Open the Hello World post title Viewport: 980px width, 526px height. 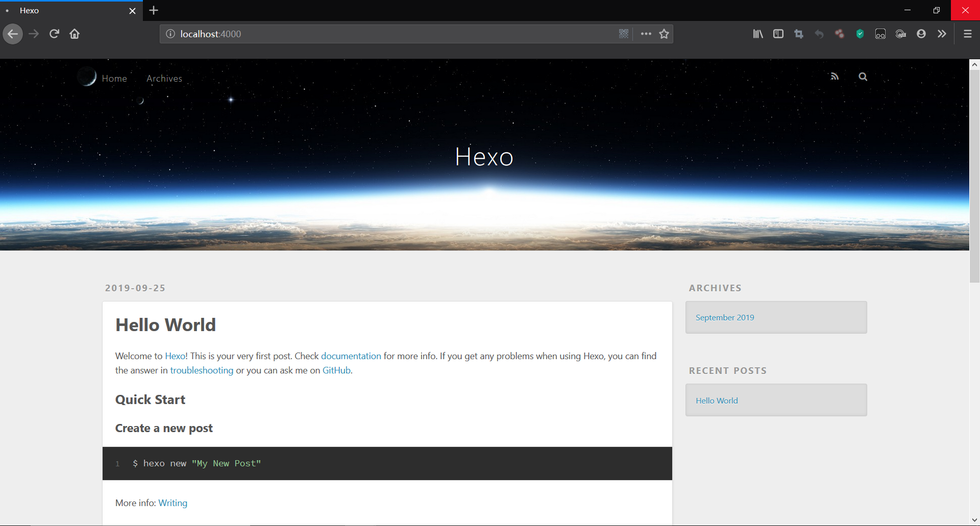[165, 325]
